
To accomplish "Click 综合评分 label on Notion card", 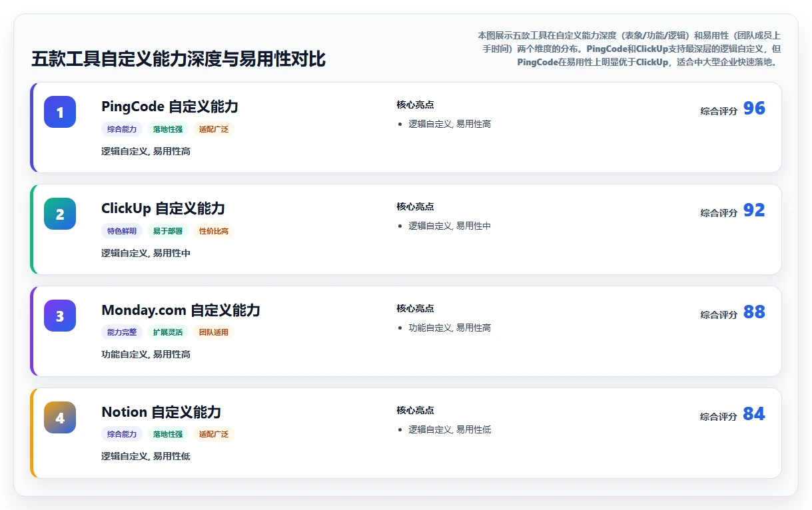I will pyautogui.click(x=719, y=417).
